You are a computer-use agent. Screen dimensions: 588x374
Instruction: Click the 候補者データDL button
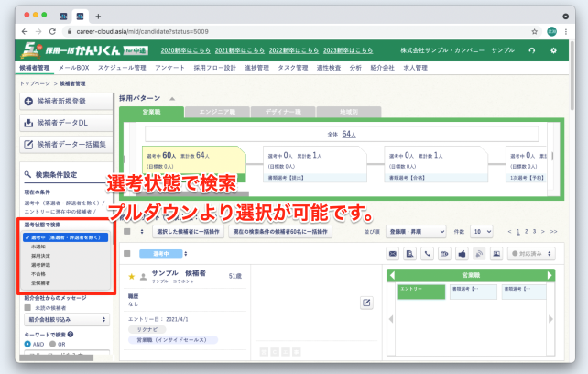(x=66, y=123)
